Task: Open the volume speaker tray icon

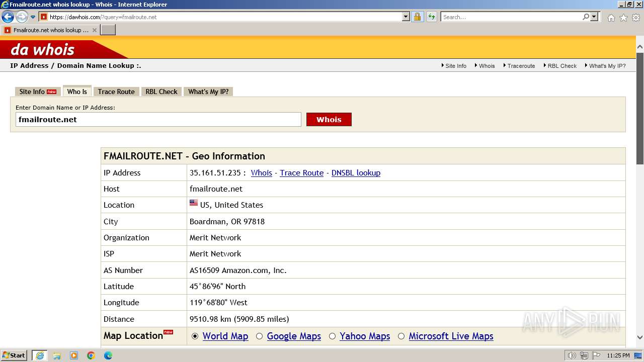Action: (x=572, y=355)
